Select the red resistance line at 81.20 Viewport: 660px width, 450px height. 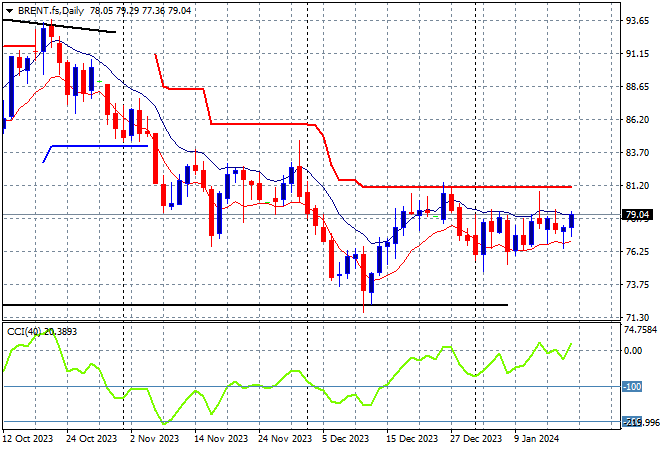[x=467, y=186]
